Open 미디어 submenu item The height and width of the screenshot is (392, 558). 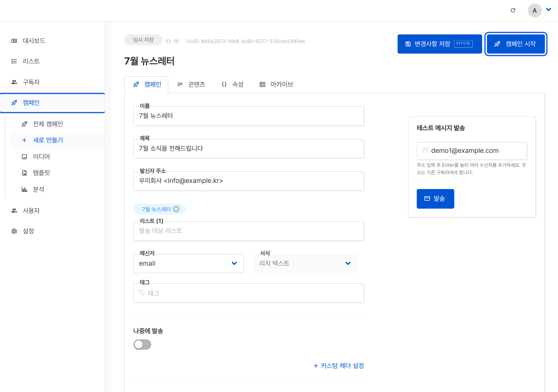(x=57, y=157)
